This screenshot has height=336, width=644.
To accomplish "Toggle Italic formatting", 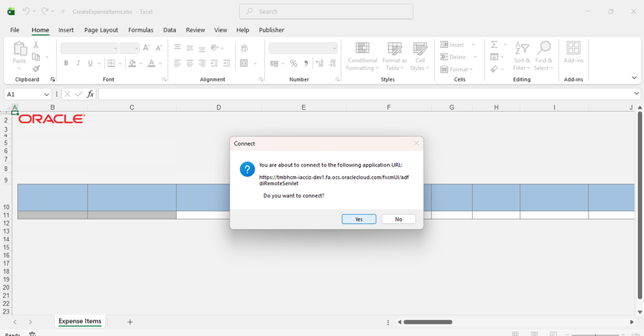I will pyautogui.click(x=78, y=63).
